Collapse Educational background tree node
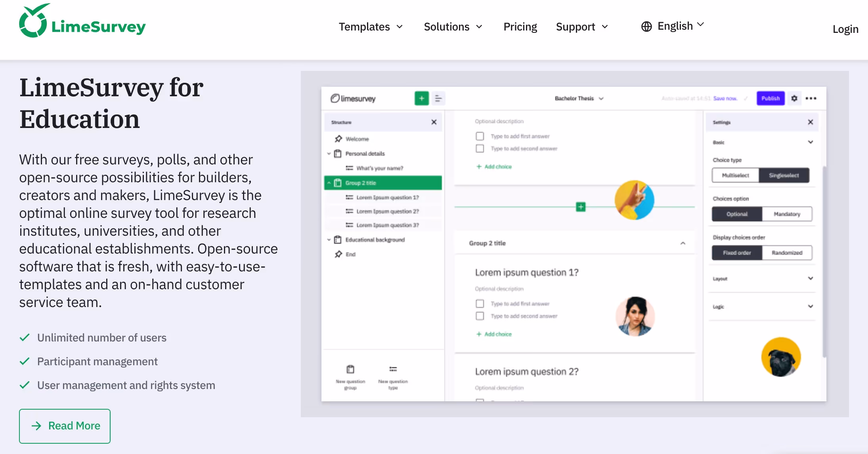This screenshot has height=454, width=868. tap(329, 239)
